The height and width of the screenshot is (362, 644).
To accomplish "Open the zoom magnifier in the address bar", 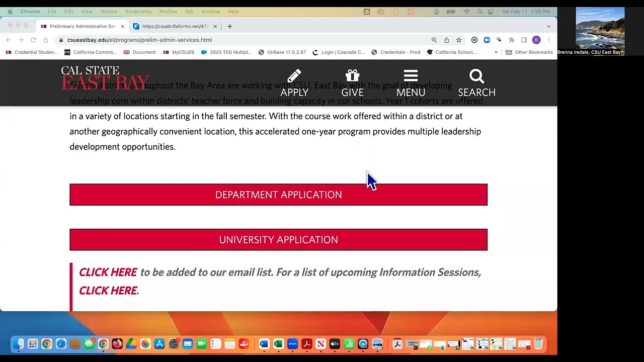I will 434,40.
